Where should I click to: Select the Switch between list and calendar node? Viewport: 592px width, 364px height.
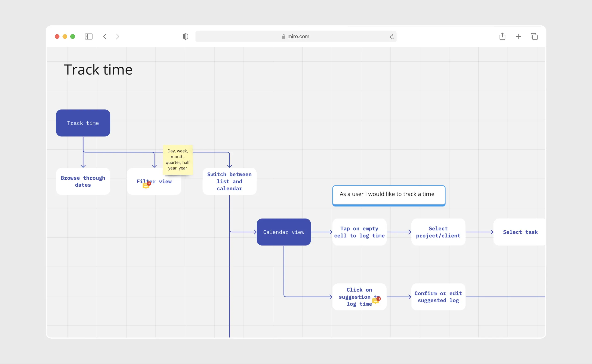229,182
